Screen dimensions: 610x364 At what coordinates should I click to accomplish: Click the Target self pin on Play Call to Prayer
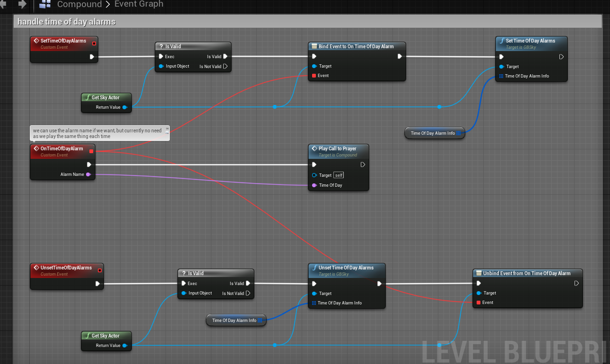coord(314,175)
